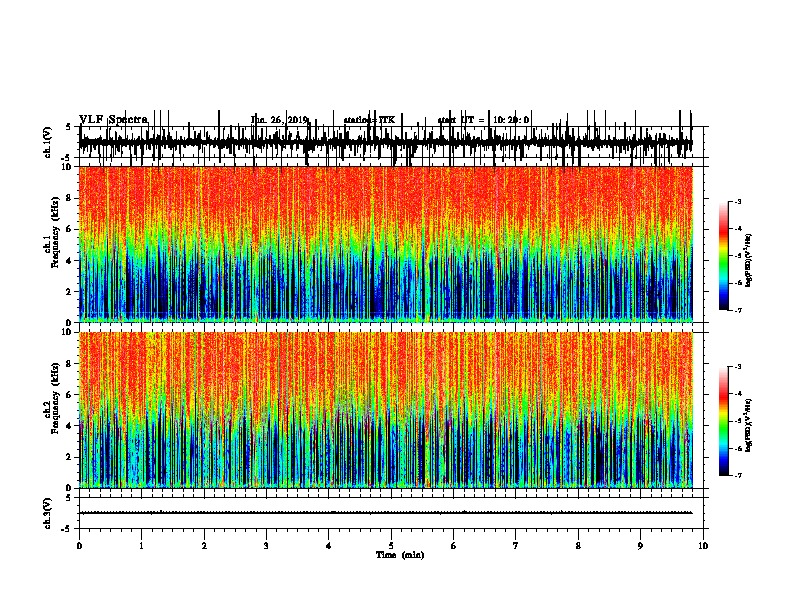Click the -7 label on ch.1 colorbar
The image size is (792, 612).
[738, 310]
